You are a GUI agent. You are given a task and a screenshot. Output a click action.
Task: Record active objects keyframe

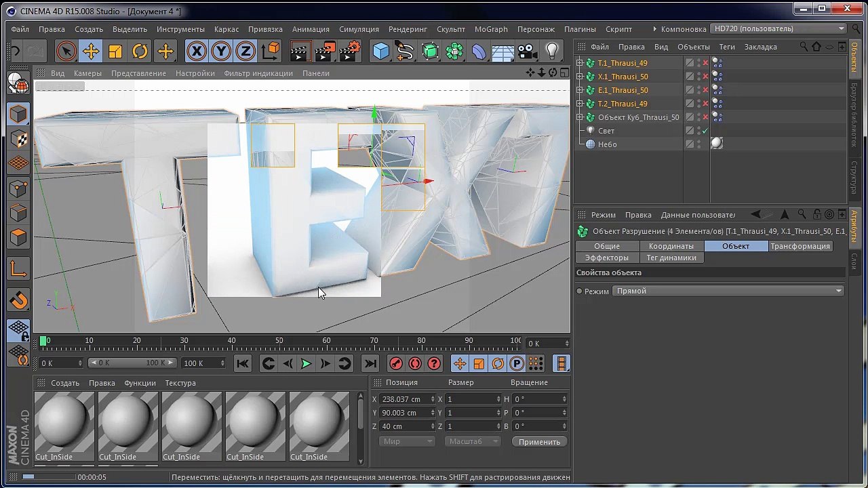(x=396, y=364)
